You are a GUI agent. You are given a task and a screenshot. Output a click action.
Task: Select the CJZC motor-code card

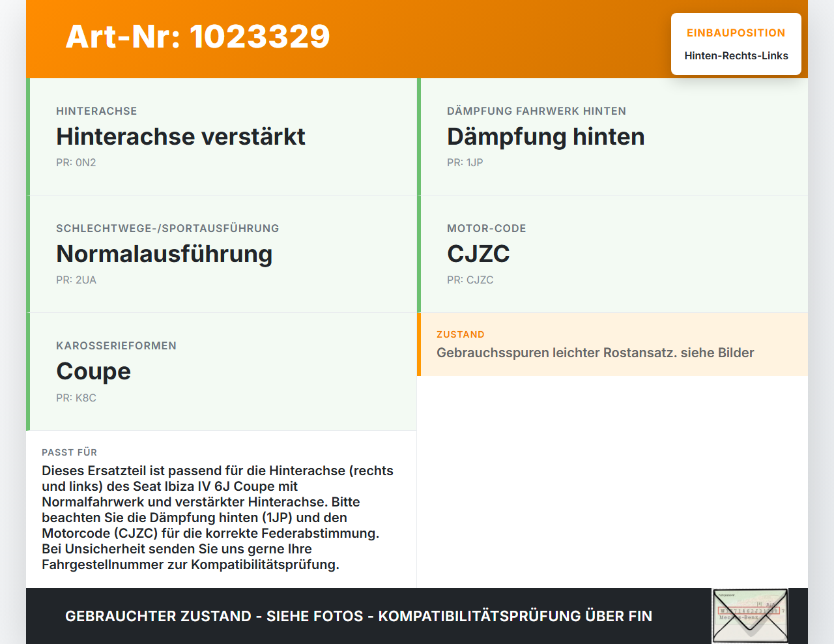pos(612,254)
